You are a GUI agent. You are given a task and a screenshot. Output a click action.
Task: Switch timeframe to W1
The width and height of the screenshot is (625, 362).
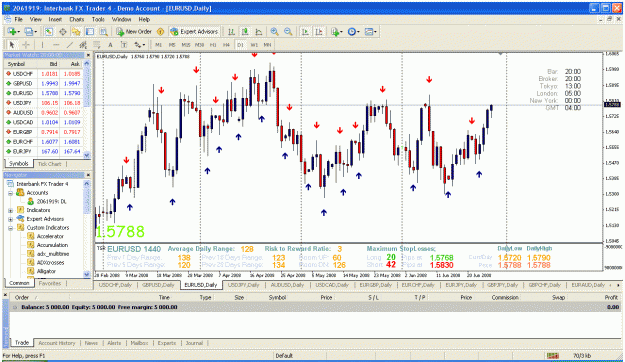254,45
